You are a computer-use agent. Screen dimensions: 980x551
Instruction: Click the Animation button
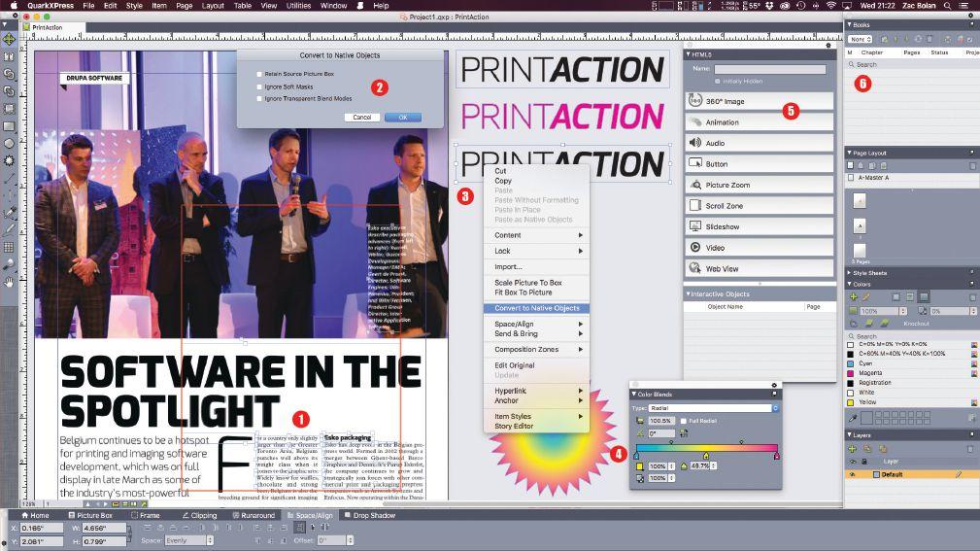click(x=760, y=121)
